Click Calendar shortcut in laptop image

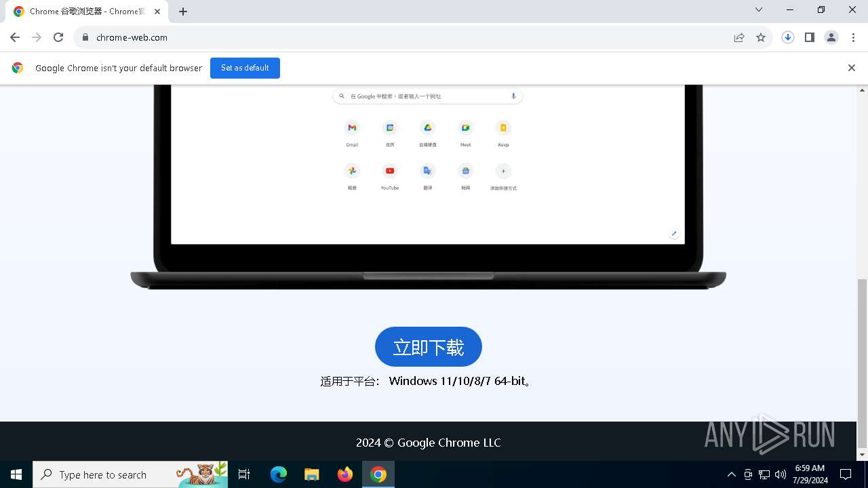(390, 133)
